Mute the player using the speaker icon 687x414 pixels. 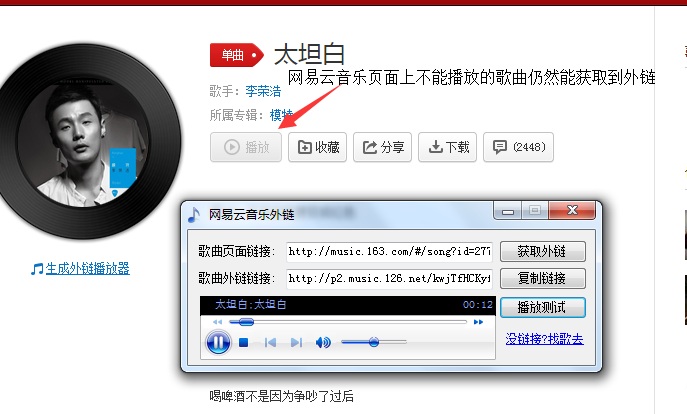pos(323,342)
